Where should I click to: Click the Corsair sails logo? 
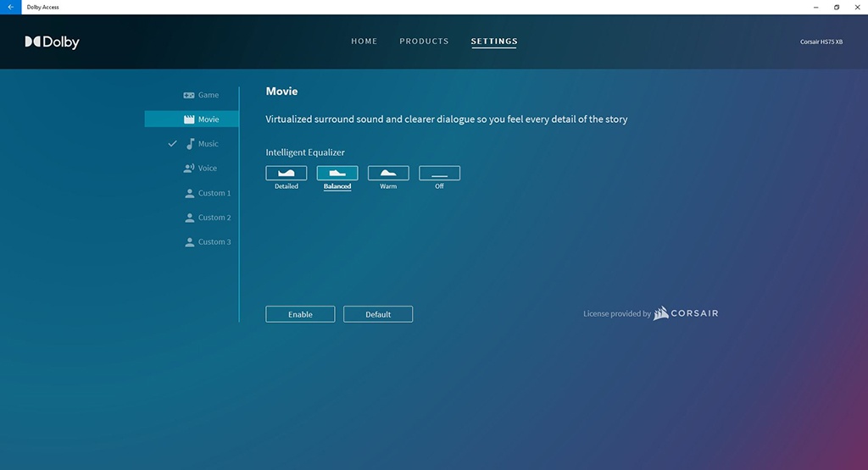click(x=661, y=313)
